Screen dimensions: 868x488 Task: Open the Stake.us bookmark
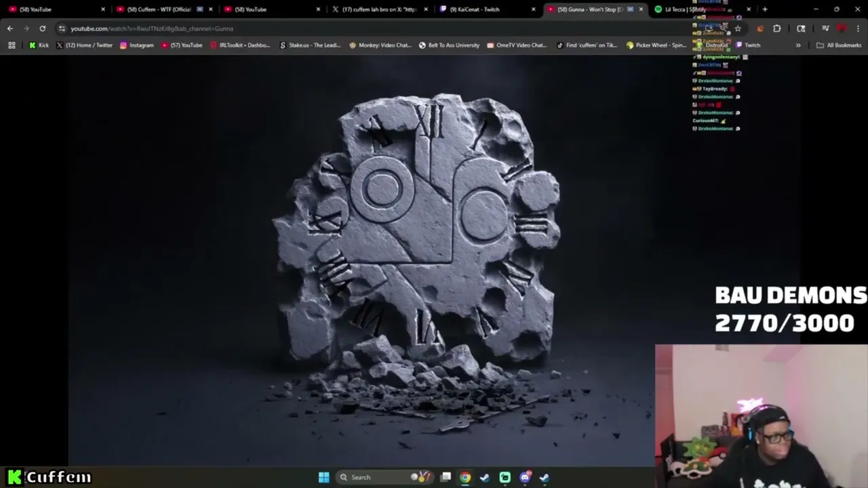(310, 45)
